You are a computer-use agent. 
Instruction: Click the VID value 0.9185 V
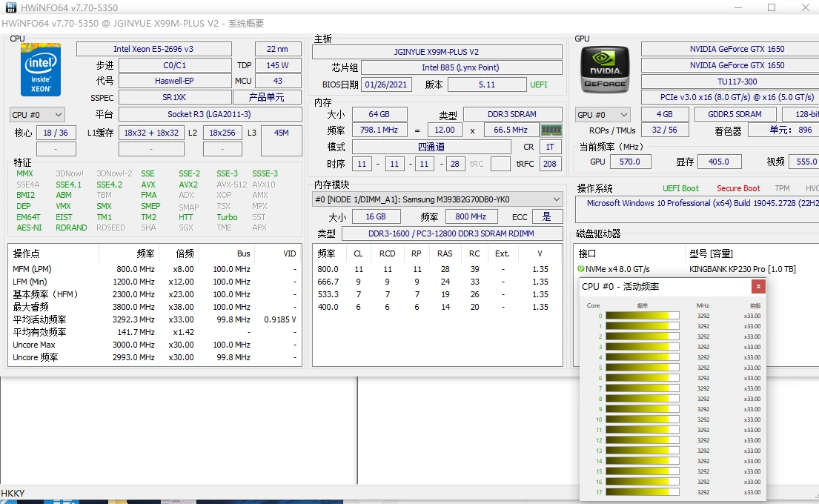280,319
